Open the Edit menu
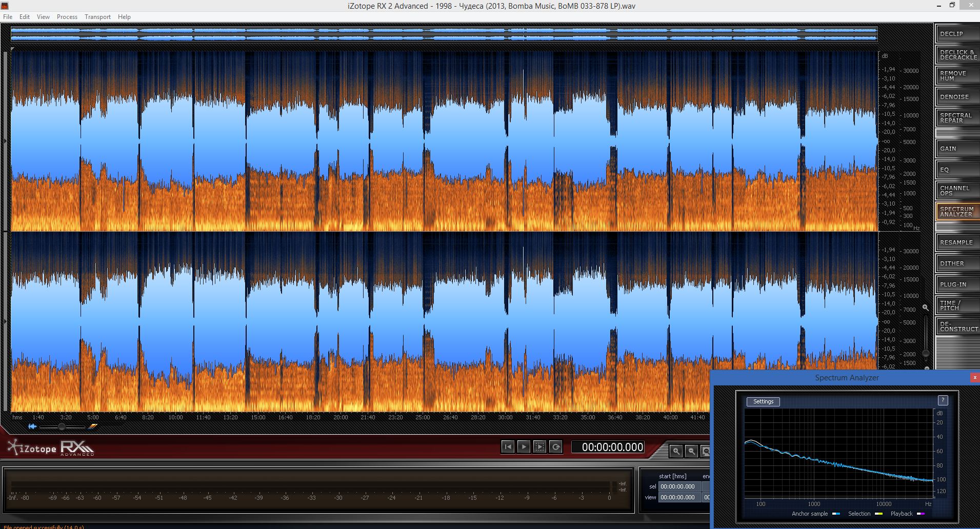The image size is (980, 529). pos(25,17)
